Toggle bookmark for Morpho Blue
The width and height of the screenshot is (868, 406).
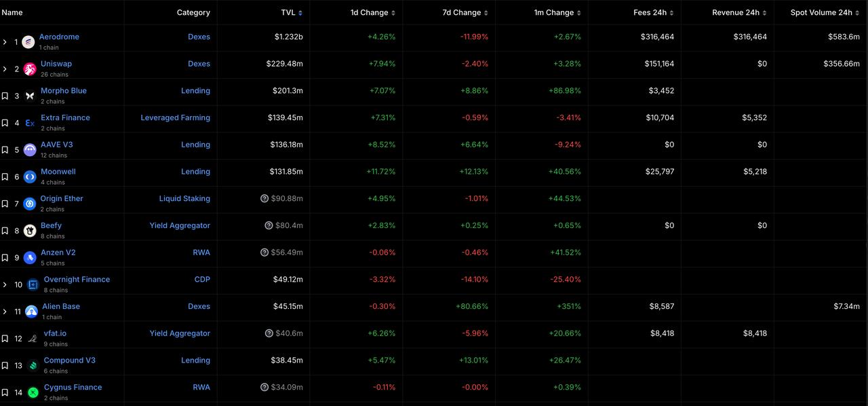coord(5,96)
